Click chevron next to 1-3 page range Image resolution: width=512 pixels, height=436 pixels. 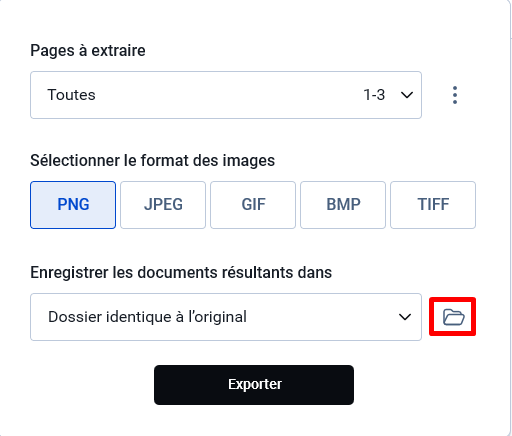(x=407, y=95)
